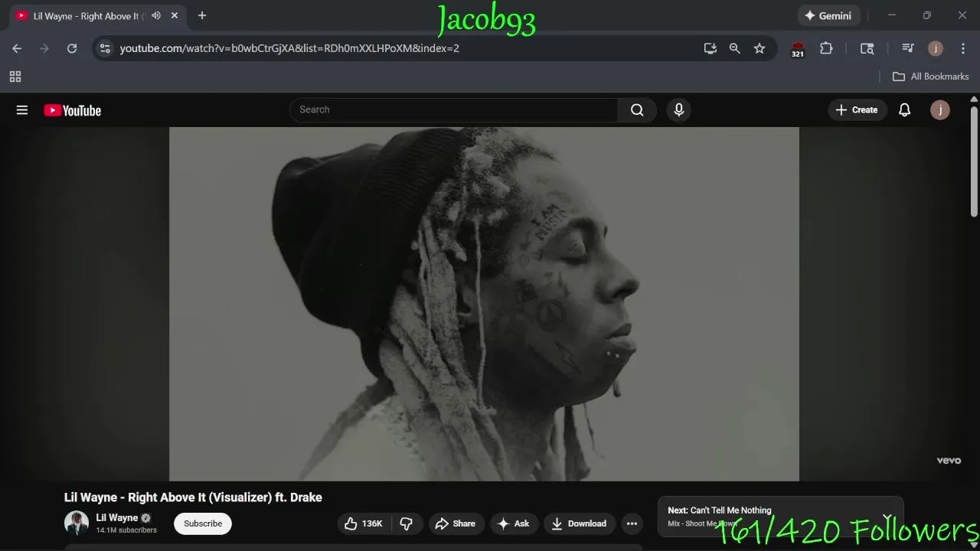Dislike this video

point(407,523)
